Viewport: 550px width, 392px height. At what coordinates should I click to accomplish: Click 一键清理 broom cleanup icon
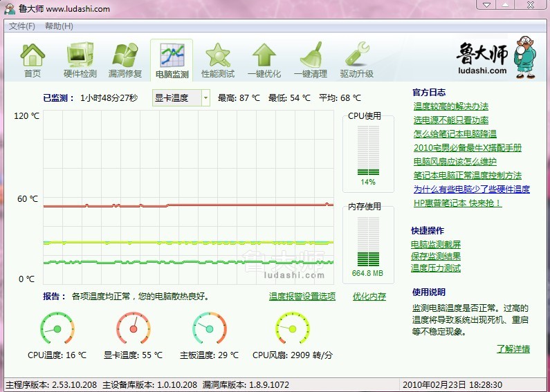click(x=311, y=60)
